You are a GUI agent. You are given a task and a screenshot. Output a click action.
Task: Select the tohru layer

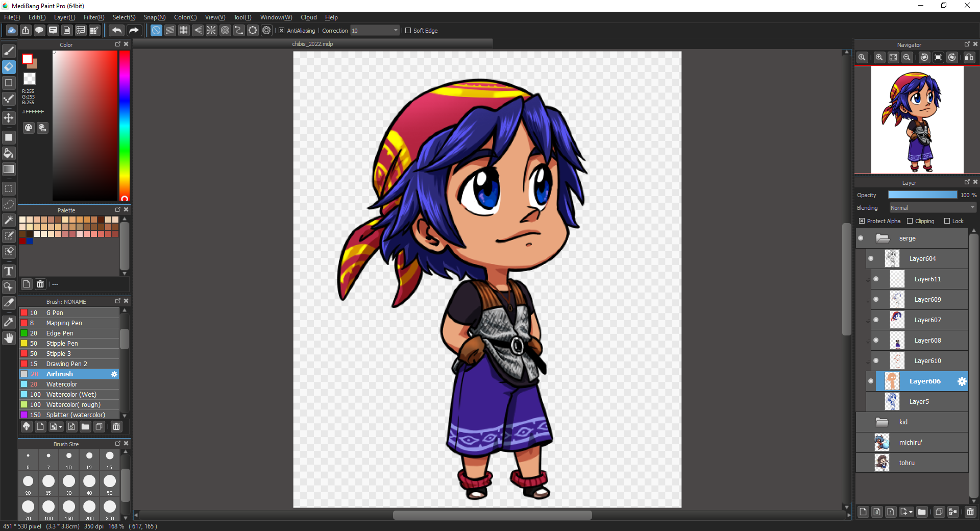click(912, 463)
